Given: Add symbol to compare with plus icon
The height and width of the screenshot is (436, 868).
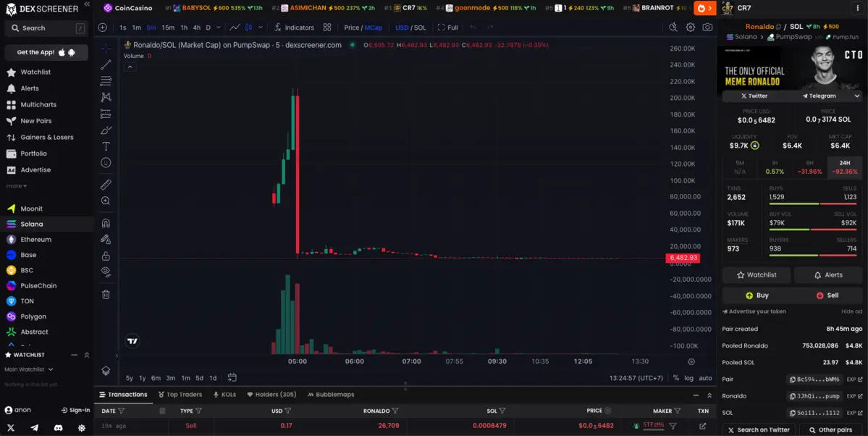Looking at the screenshot, I should pos(102,27).
